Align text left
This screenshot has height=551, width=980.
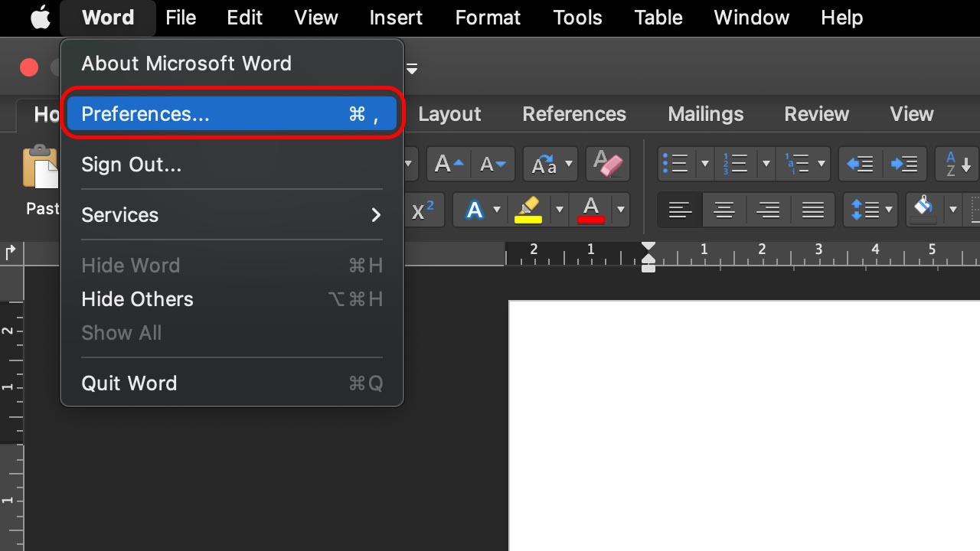pyautogui.click(x=680, y=210)
